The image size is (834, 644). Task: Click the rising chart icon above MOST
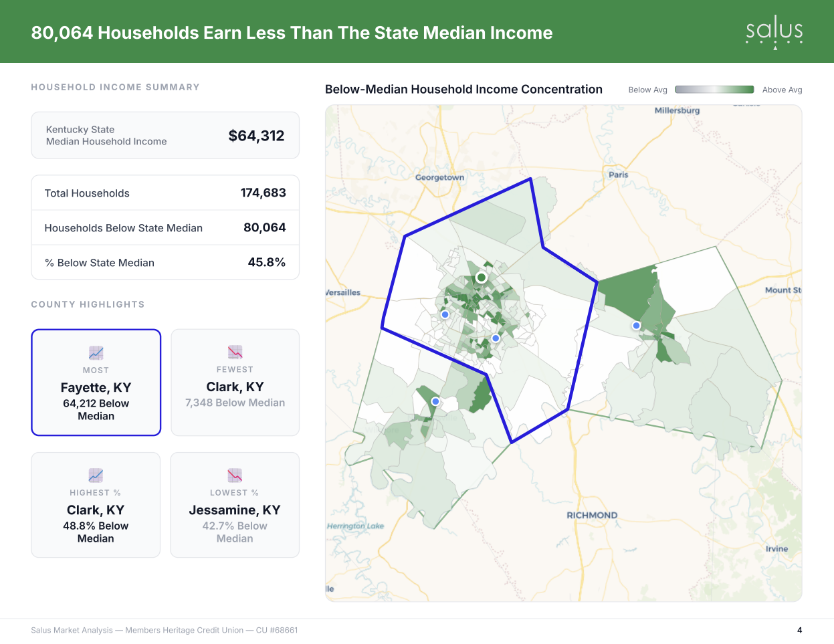96,352
